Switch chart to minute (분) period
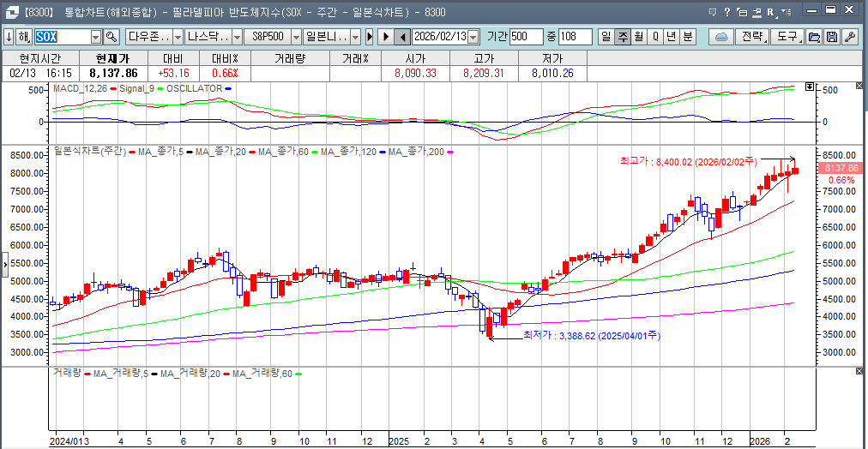The height and width of the screenshot is (449, 868). [x=688, y=37]
